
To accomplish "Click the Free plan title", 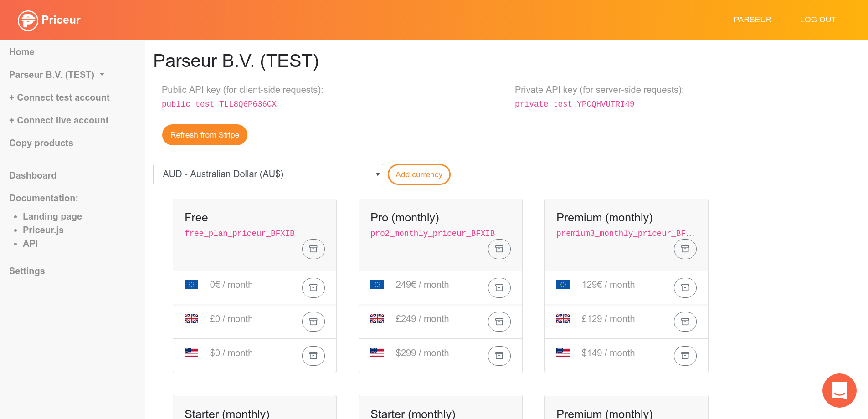I will [x=196, y=218].
